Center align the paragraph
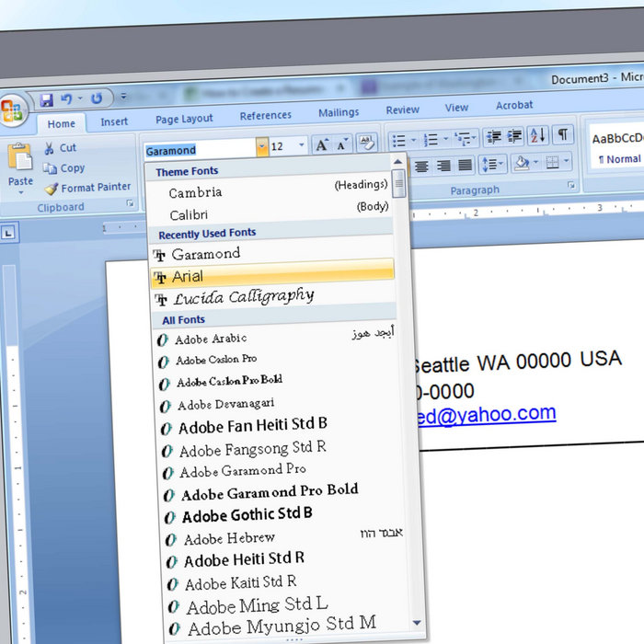The width and height of the screenshot is (644, 644). coord(421,167)
